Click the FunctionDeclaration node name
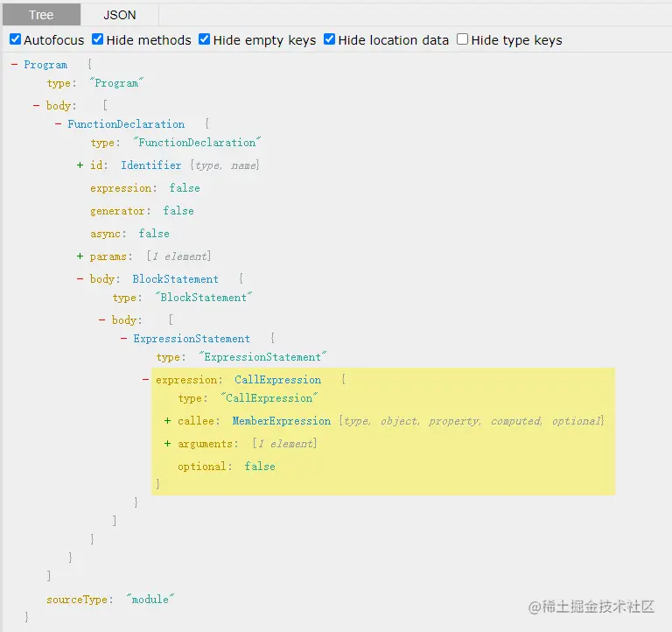 pyautogui.click(x=126, y=124)
